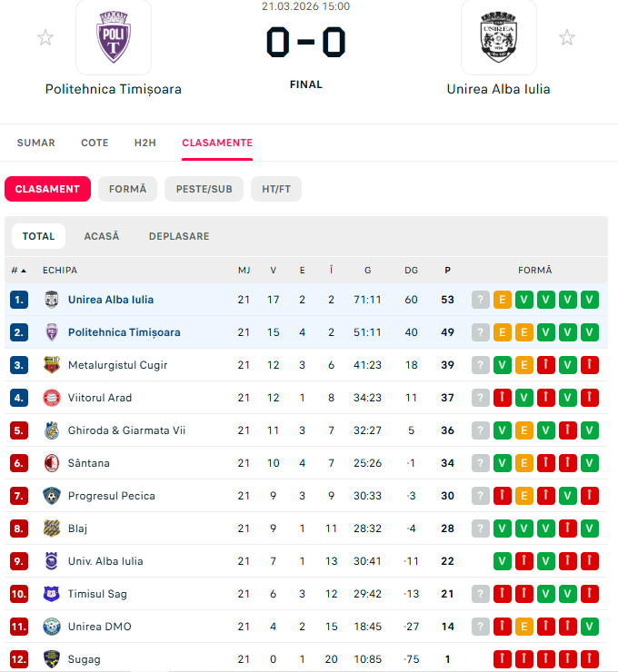
Task: Open the Progresul Pecica team logo
Action: (x=52, y=496)
